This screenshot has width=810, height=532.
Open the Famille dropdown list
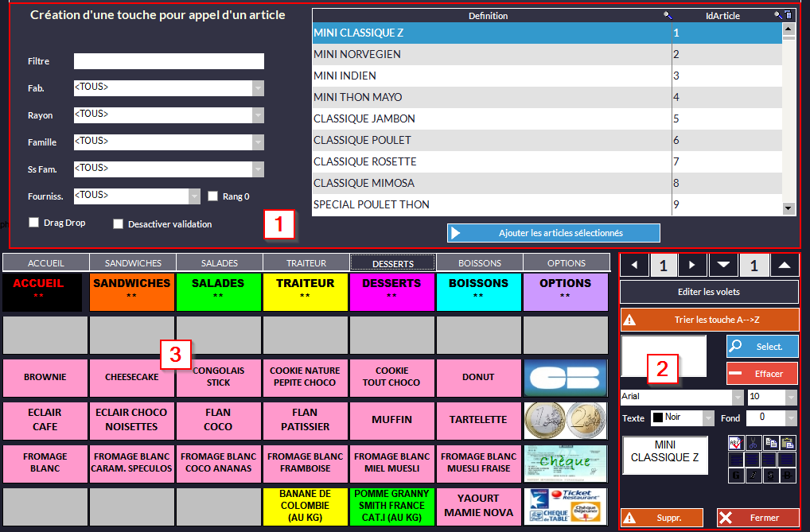point(258,142)
